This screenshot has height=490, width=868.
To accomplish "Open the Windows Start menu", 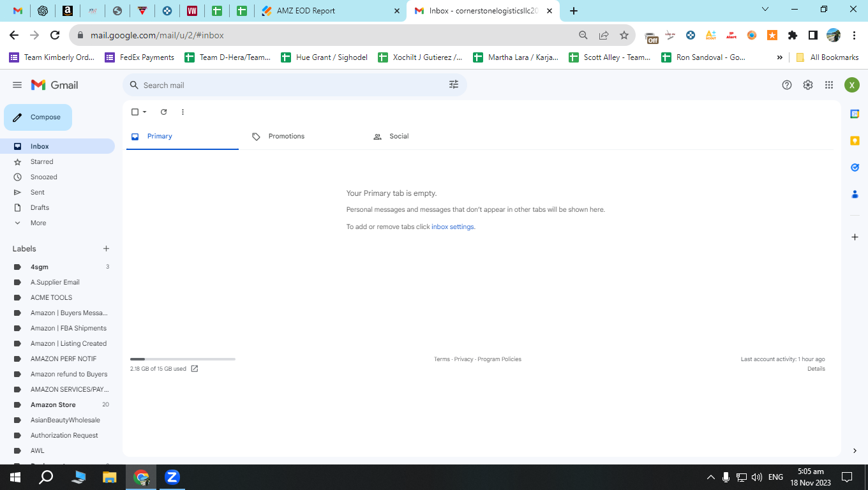I will [x=15, y=477].
